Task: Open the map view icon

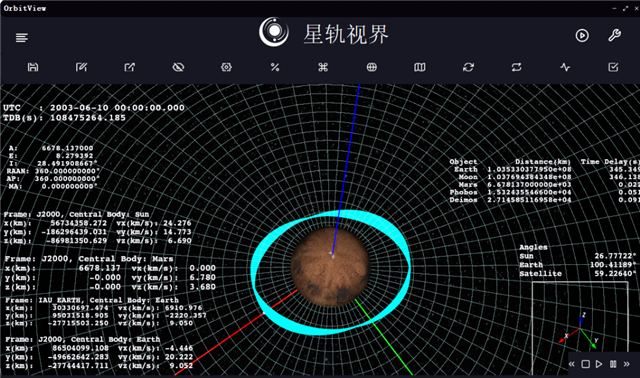Action: click(420, 67)
